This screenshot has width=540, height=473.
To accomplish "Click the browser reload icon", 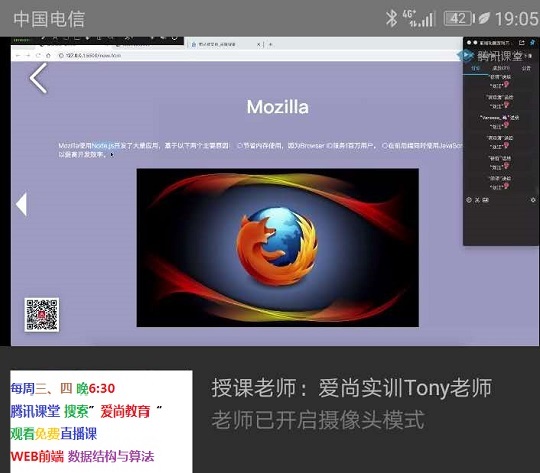I will point(38,55).
